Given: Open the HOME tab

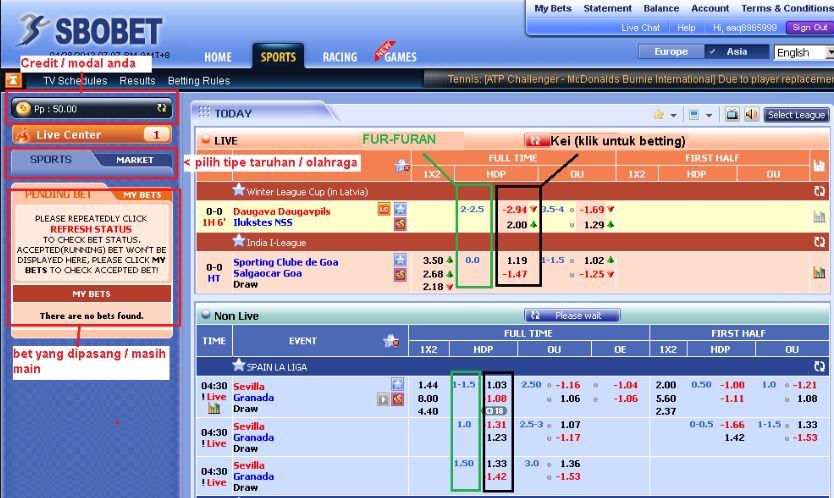Looking at the screenshot, I should [218, 57].
